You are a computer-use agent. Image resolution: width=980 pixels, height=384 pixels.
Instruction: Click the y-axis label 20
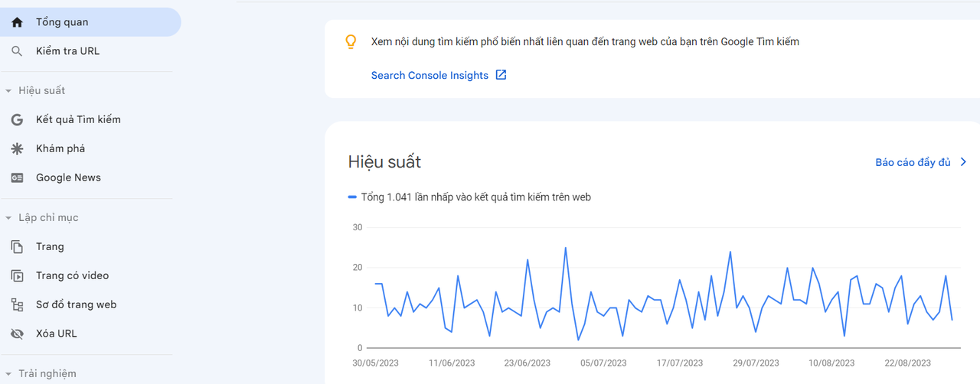[358, 268]
